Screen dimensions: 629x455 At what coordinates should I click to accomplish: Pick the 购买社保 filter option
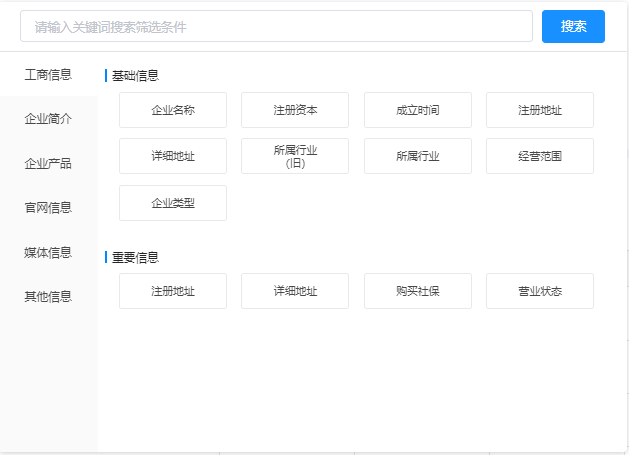click(x=418, y=291)
